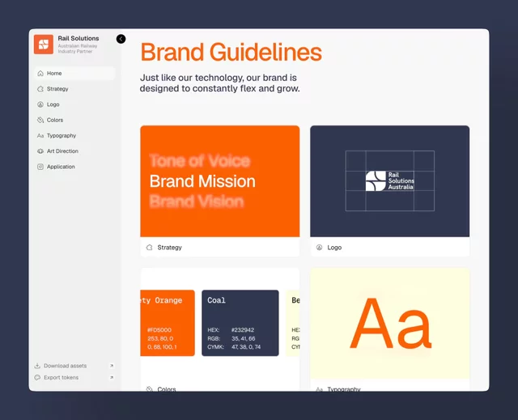Screen dimensions: 518x420
Task: Click the Brand Mission text
Action: coord(202,181)
